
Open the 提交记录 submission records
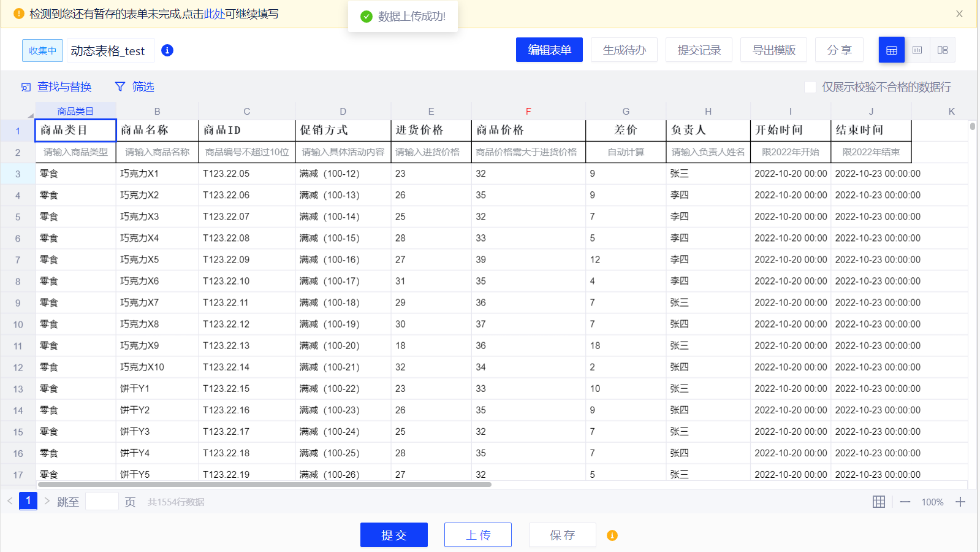(x=699, y=50)
